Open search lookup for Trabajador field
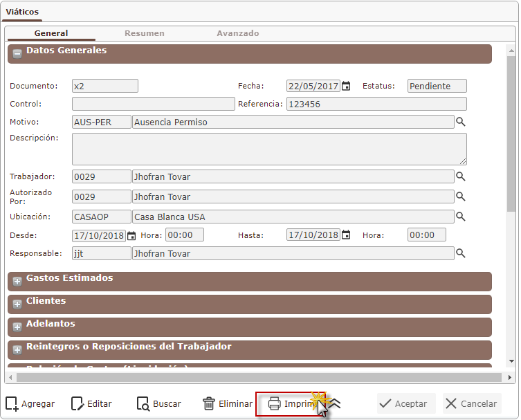The width and height of the screenshot is (521, 420). point(460,176)
